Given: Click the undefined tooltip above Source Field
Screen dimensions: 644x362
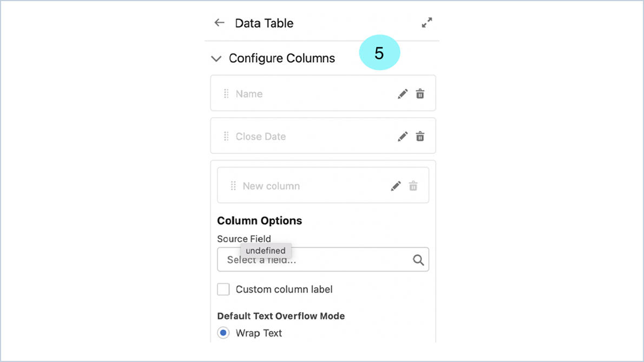Looking at the screenshot, I should 265,250.
